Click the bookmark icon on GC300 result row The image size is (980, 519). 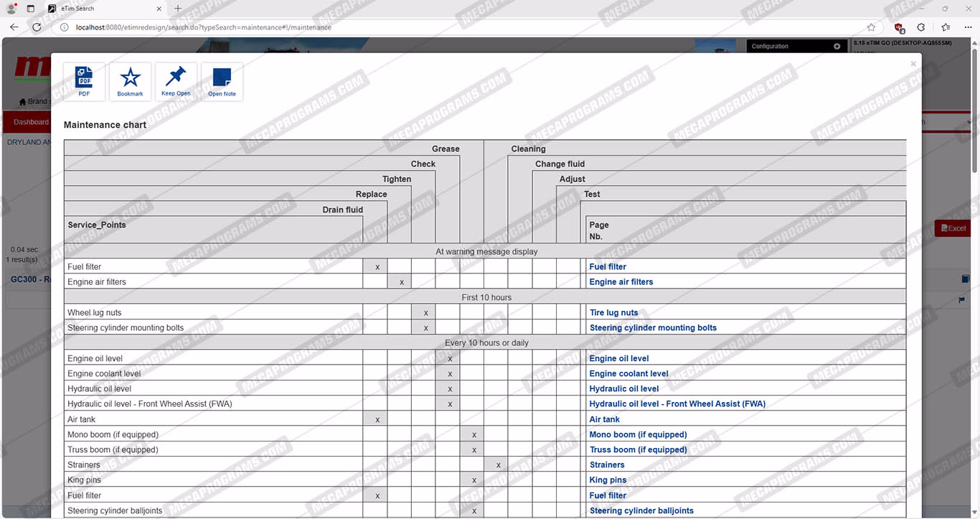(965, 279)
